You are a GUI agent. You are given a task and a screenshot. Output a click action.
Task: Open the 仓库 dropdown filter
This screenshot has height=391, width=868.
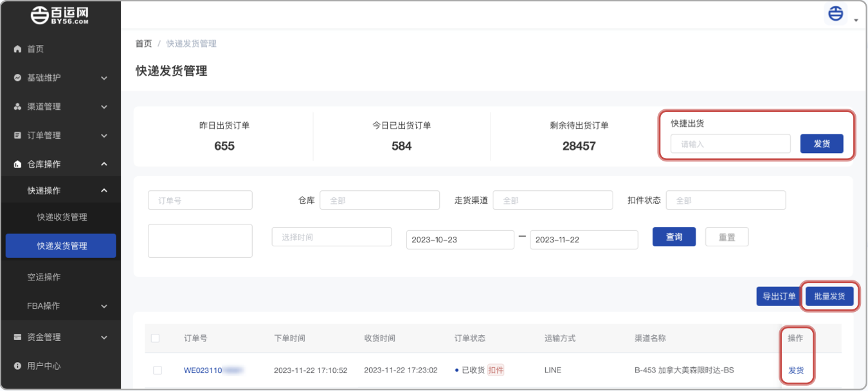(x=379, y=201)
